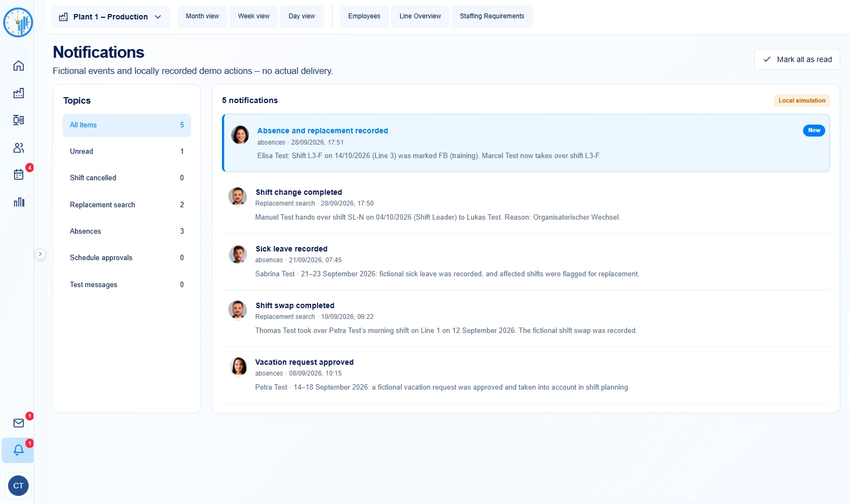Click the clock chart app logo
The width and height of the screenshot is (849, 504).
coord(18,23)
